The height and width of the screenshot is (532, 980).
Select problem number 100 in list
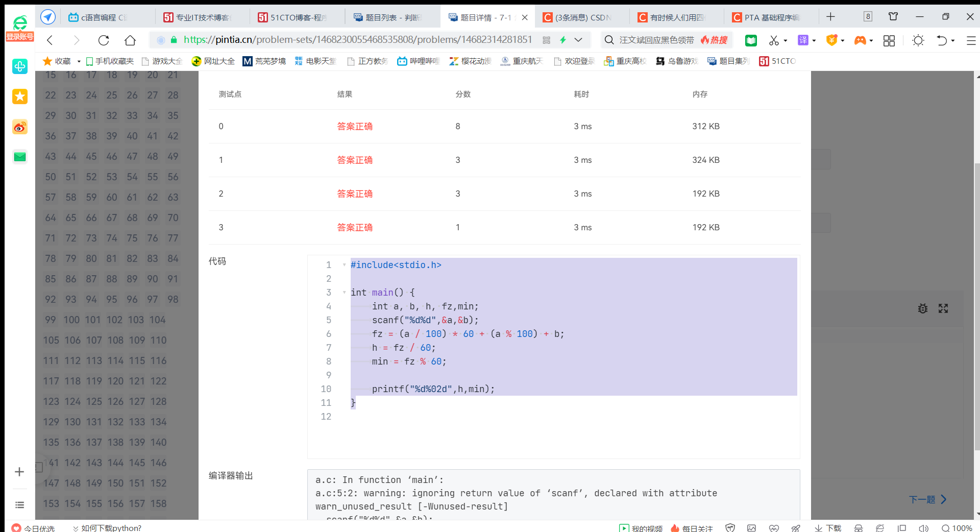pyautogui.click(x=71, y=320)
